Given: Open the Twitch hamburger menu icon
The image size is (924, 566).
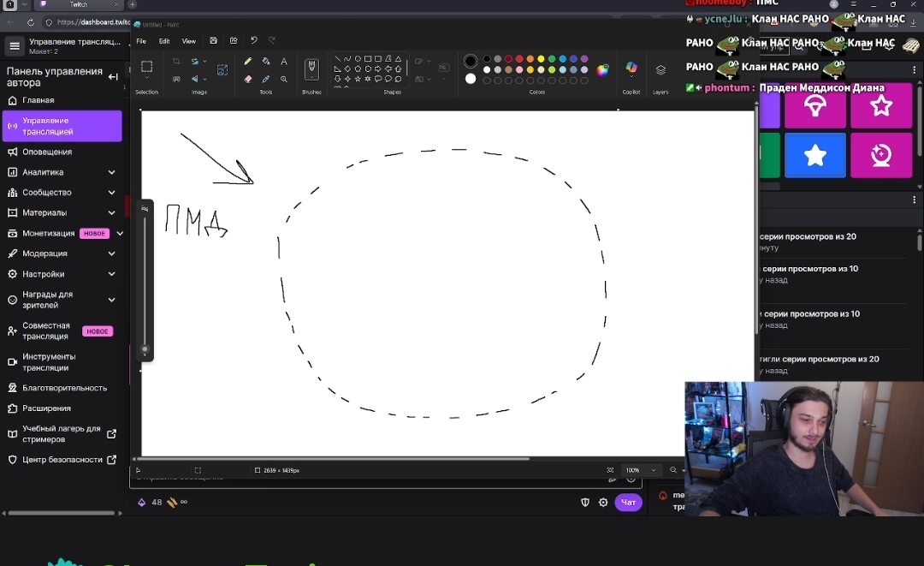Looking at the screenshot, I should click(15, 46).
